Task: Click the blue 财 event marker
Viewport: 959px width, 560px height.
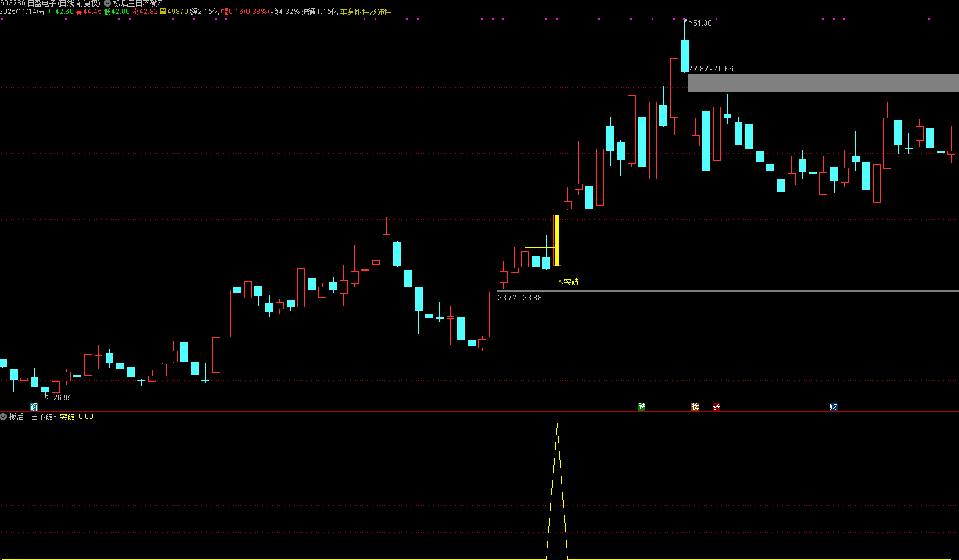Action: point(833,407)
